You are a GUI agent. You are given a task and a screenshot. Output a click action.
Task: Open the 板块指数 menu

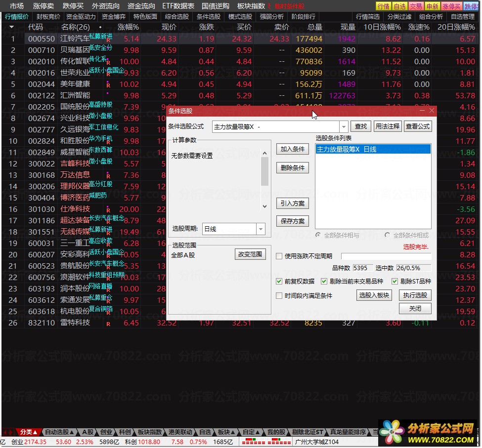pos(251,6)
